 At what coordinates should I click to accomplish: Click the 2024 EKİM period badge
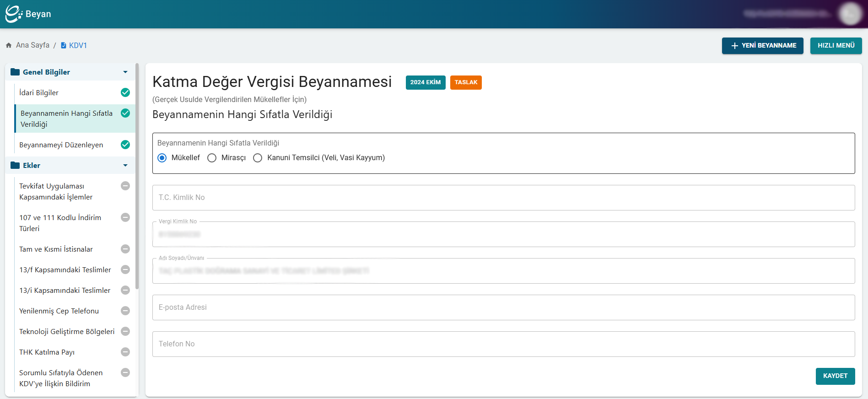point(426,82)
